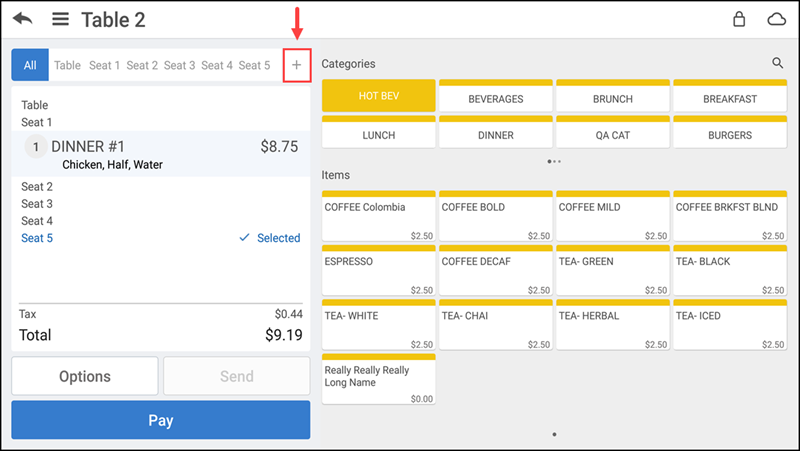Select the BURGERS category
Image resolution: width=800 pixels, height=452 pixels.
click(x=730, y=132)
